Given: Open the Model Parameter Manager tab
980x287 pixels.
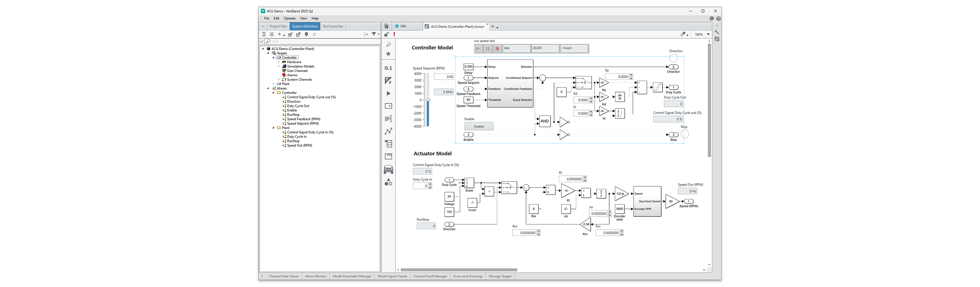Looking at the screenshot, I should click(x=352, y=276).
